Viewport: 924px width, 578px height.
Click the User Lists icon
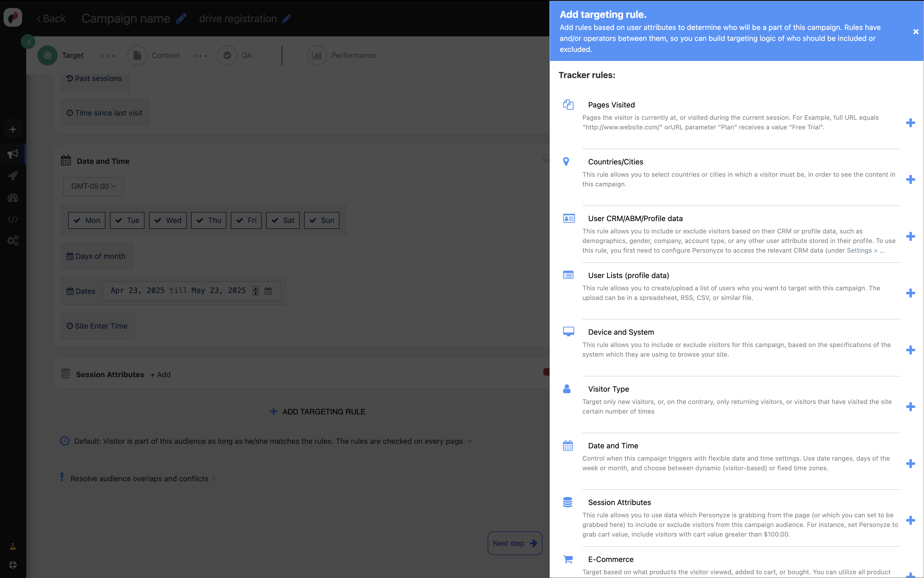point(568,275)
